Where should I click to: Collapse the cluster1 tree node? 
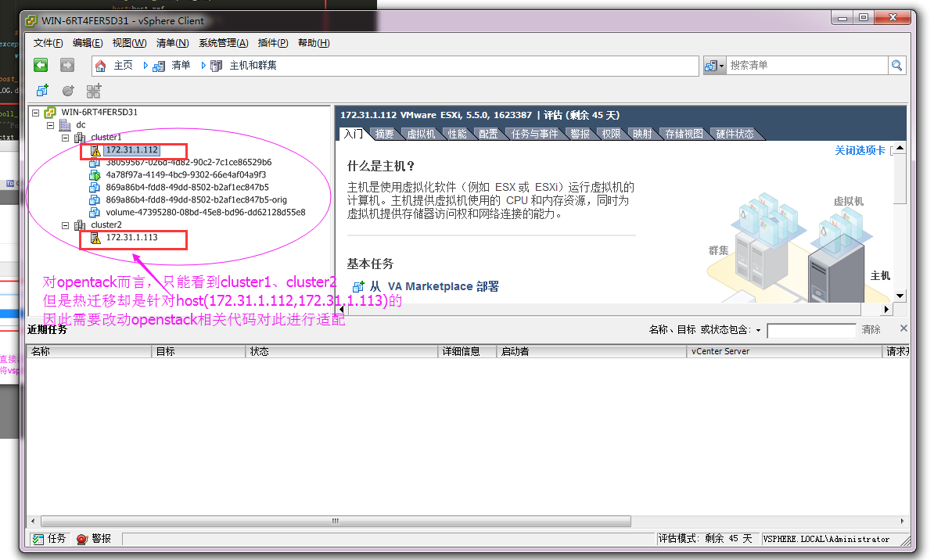click(x=66, y=138)
